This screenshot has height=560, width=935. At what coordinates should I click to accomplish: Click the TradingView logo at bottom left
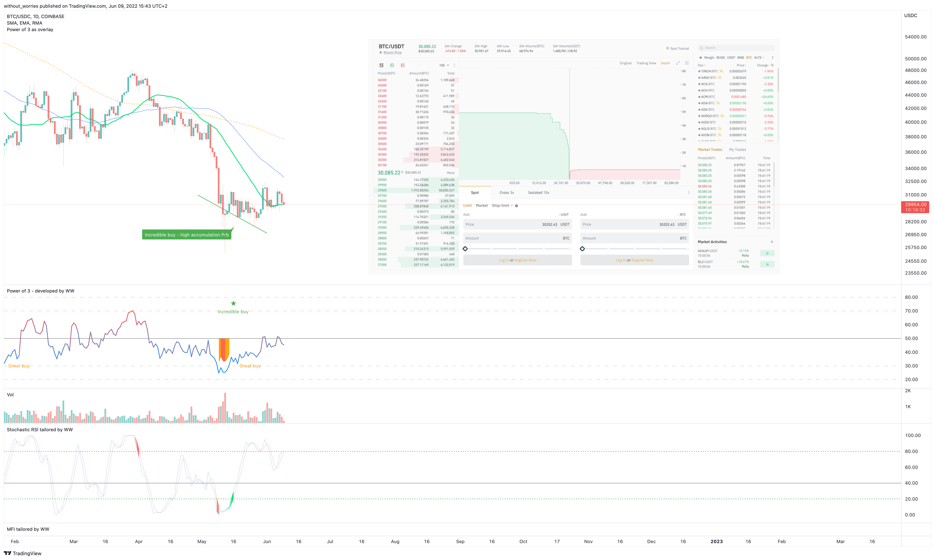point(22,553)
